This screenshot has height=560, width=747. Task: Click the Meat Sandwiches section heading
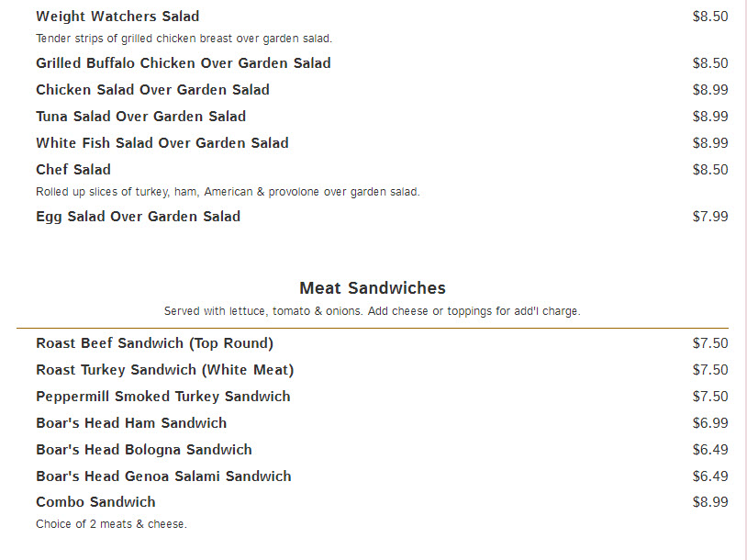tap(373, 288)
